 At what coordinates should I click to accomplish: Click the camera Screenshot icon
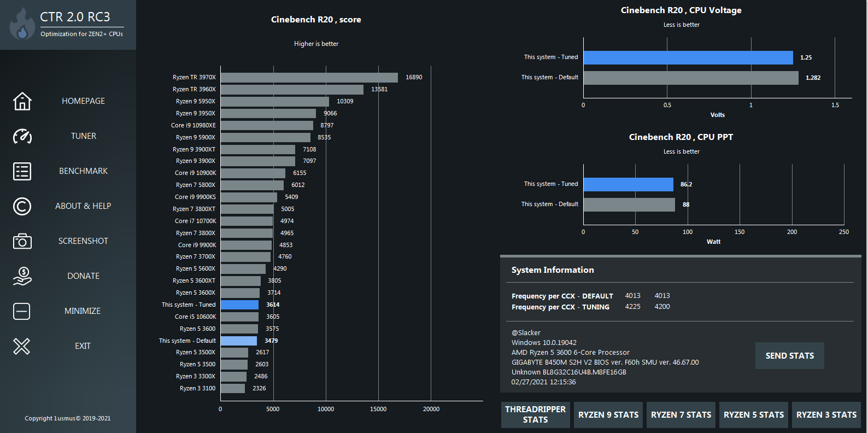pos(22,241)
